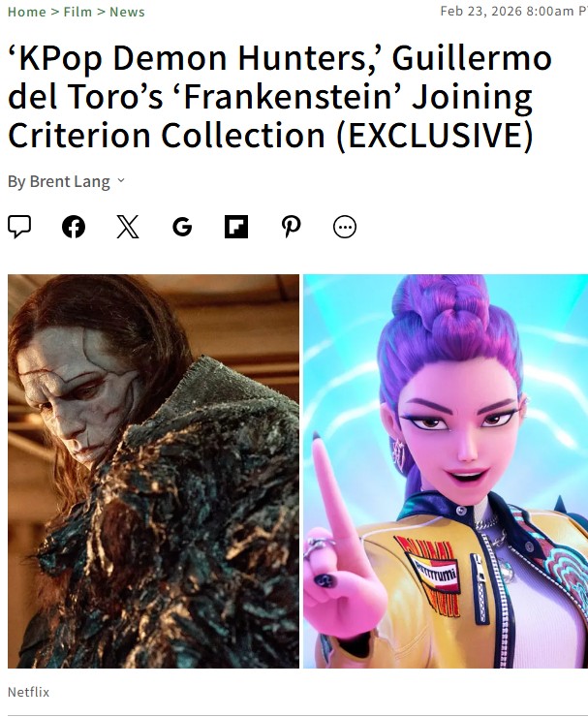Screen dimensions: 588x717
Task: Expand the chevron beside Brent Lang
Action: (121, 180)
